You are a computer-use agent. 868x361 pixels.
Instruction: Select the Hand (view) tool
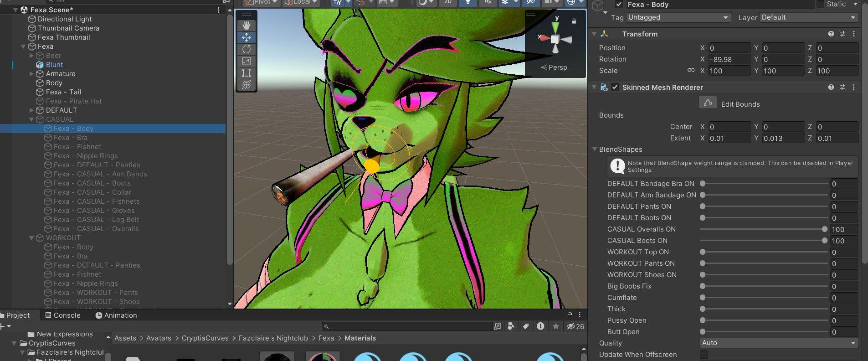(247, 26)
